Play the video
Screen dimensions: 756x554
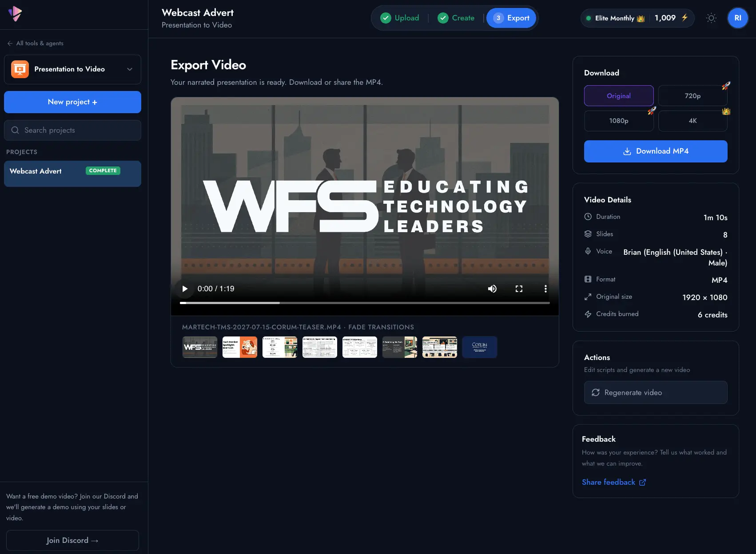(185, 289)
